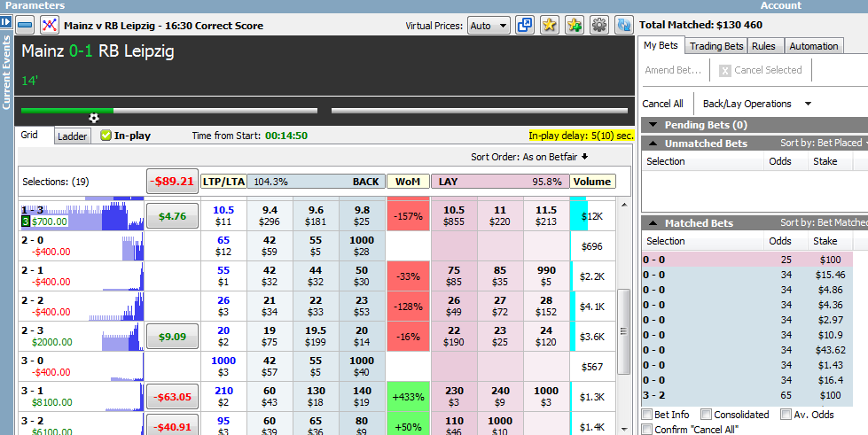Open the Rules tab
The height and width of the screenshot is (435, 868).
coord(763,46)
